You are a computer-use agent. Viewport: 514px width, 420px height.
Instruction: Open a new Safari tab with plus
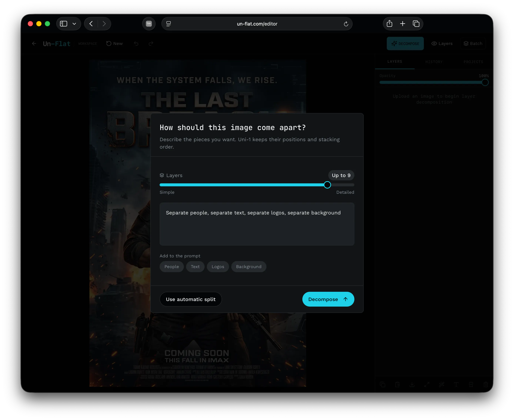point(403,24)
